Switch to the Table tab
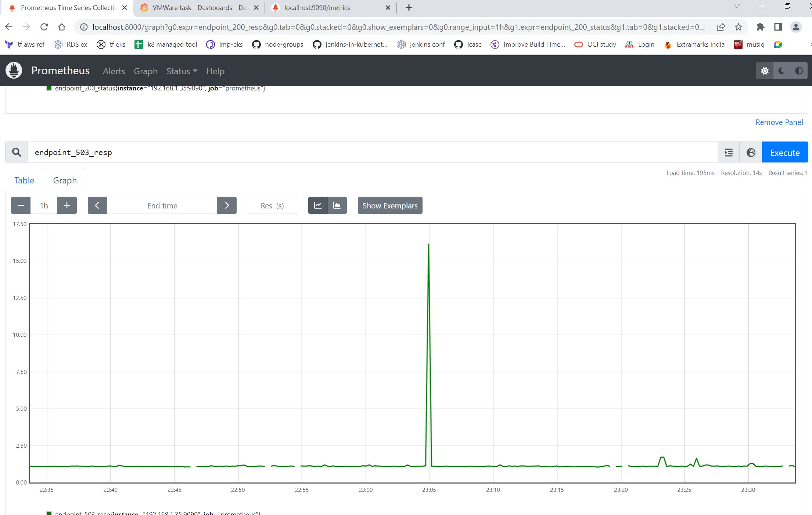This screenshot has width=812, height=515. pyautogui.click(x=24, y=180)
